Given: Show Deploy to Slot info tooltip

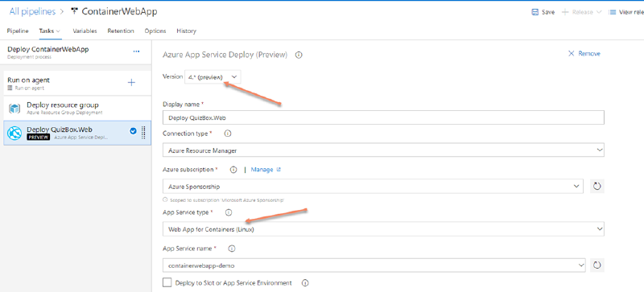Looking at the screenshot, I should [x=305, y=283].
